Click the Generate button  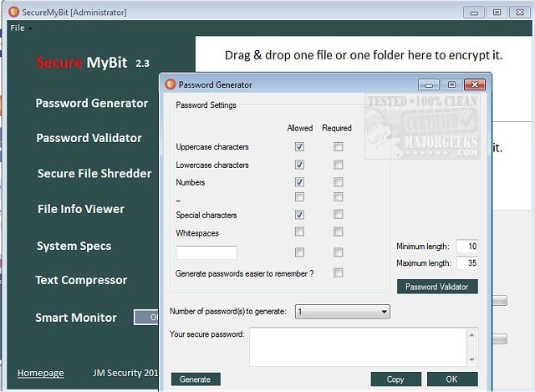coord(196,379)
